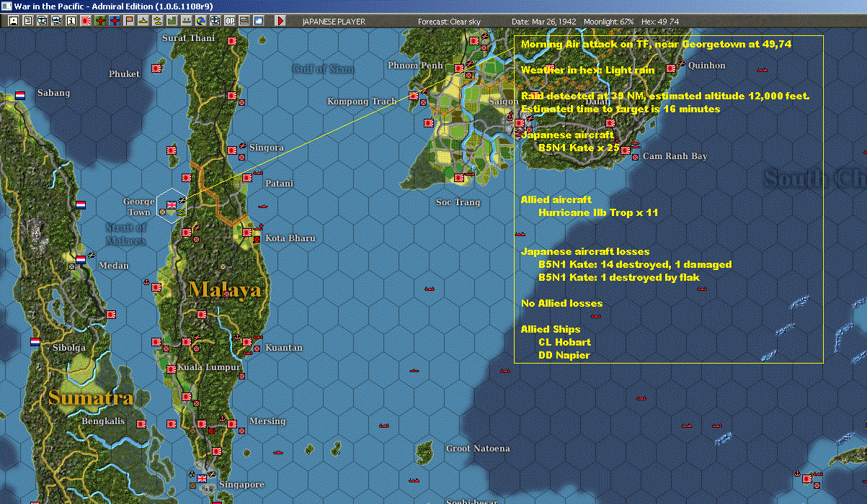Click the 'Japanese aircraft losses' heading
The height and width of the screenshot is (504, 867).
click(585, 251)
